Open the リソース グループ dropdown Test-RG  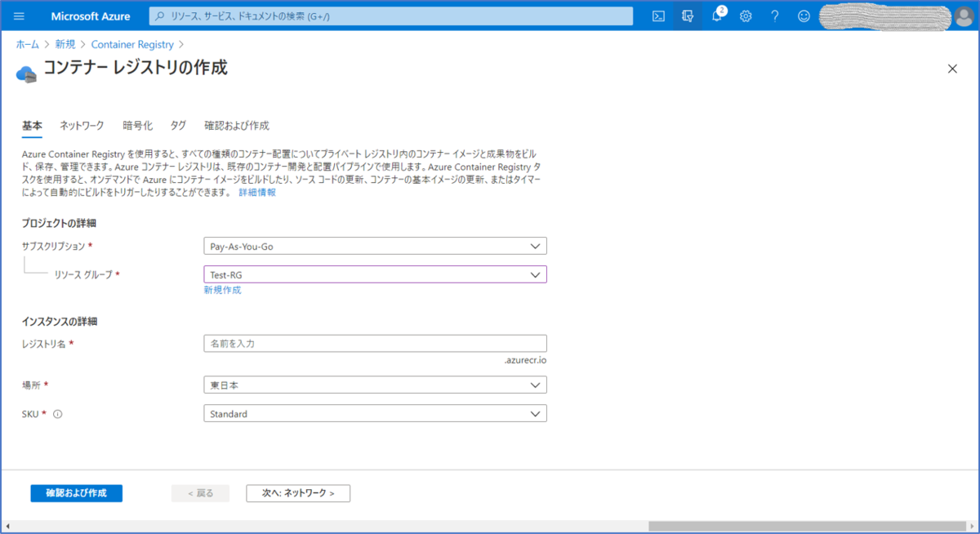point(375,274)
